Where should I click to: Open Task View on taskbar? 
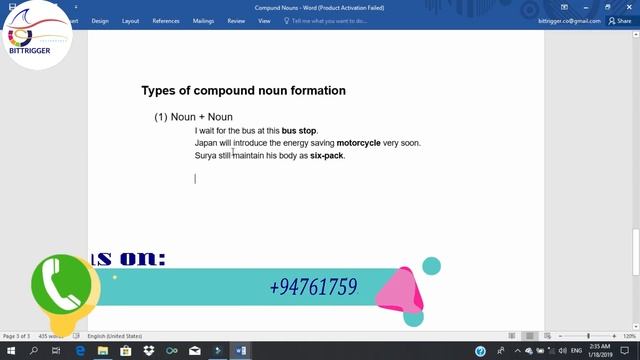[56, 351]
